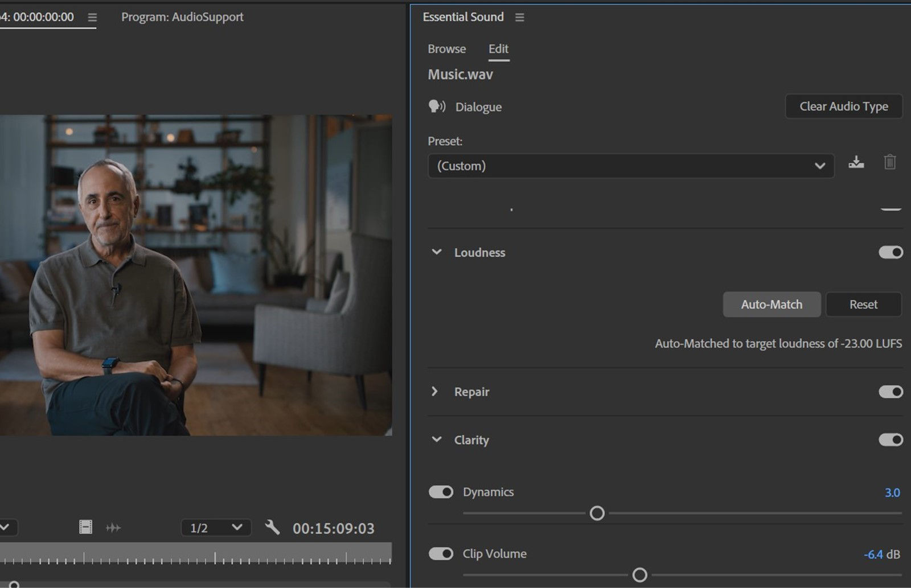Viewport: 911px width, 588px height.
Task: Open the Essential Sound panel menu
Action: 519,17
